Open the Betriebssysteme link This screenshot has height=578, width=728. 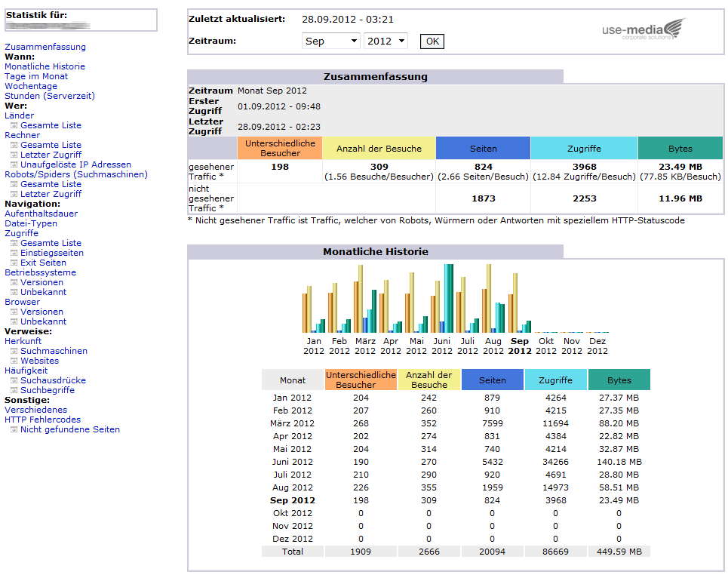click(x=41, y=272)
